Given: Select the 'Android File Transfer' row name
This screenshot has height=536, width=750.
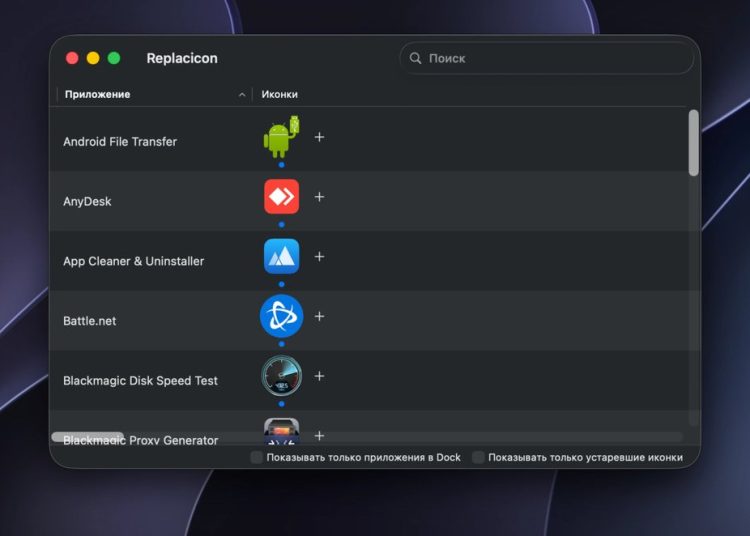Looking at the screenshot, I should (120, 142).
